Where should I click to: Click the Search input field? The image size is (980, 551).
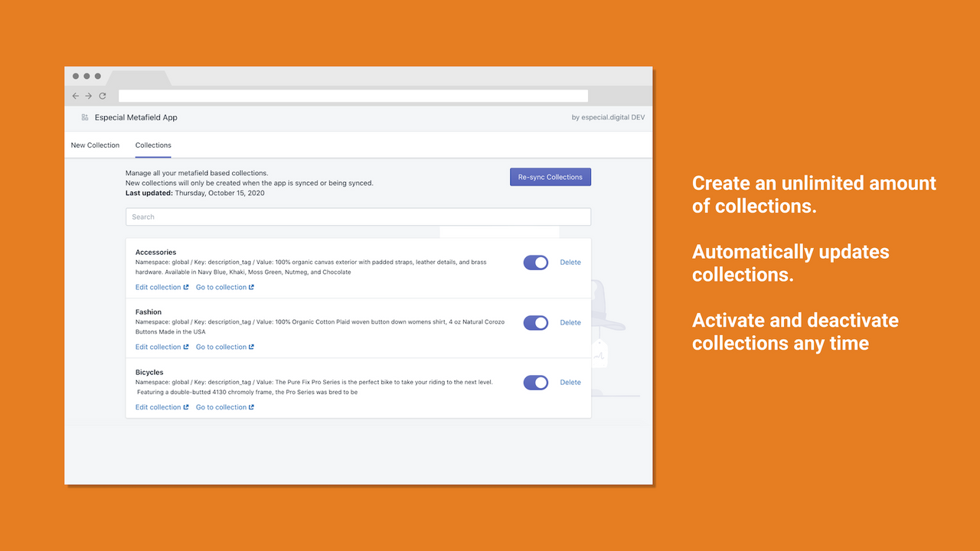358,217
